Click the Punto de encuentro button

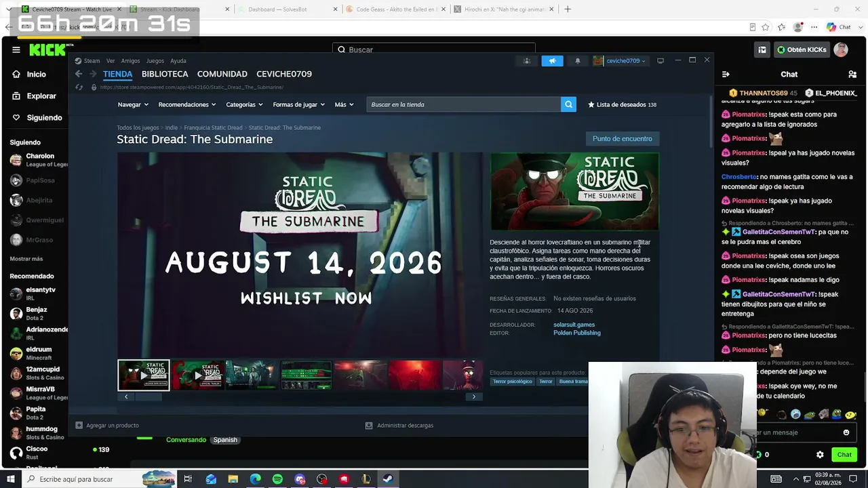pyautogui.click(x=622, y=139)
